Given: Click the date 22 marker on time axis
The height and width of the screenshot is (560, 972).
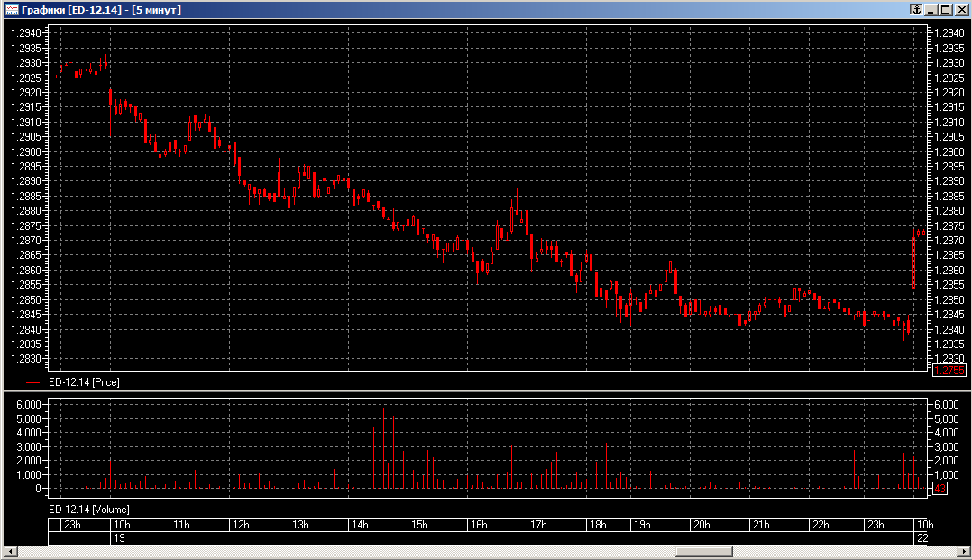Looking at the screenshot, I should click(922, 538).
